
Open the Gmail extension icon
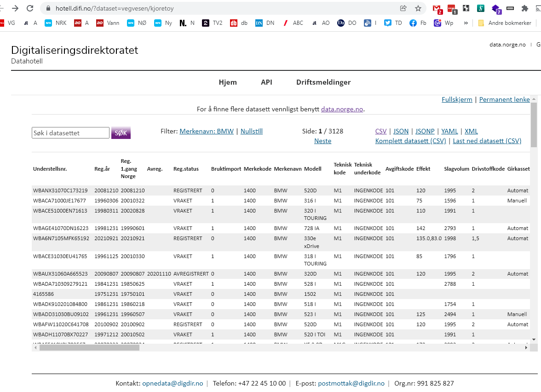[437, 8]
